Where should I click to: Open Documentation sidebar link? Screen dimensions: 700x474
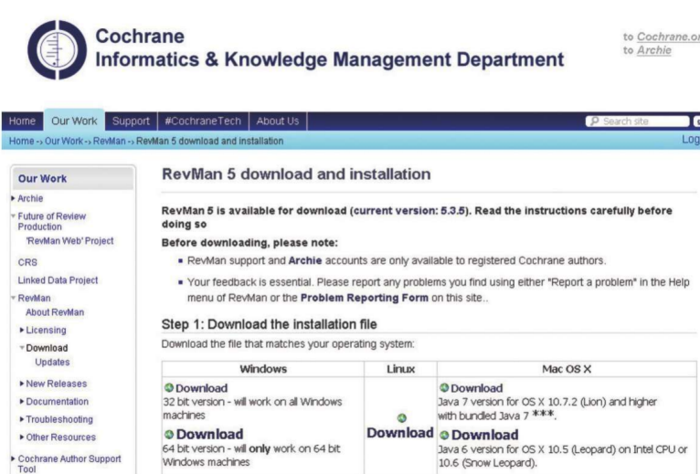pos(57,401)
